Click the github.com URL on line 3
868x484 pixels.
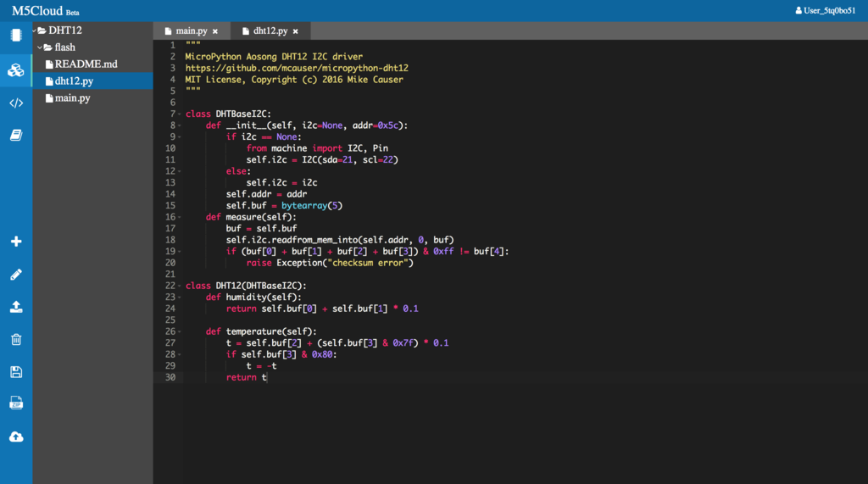pos(297,68)
